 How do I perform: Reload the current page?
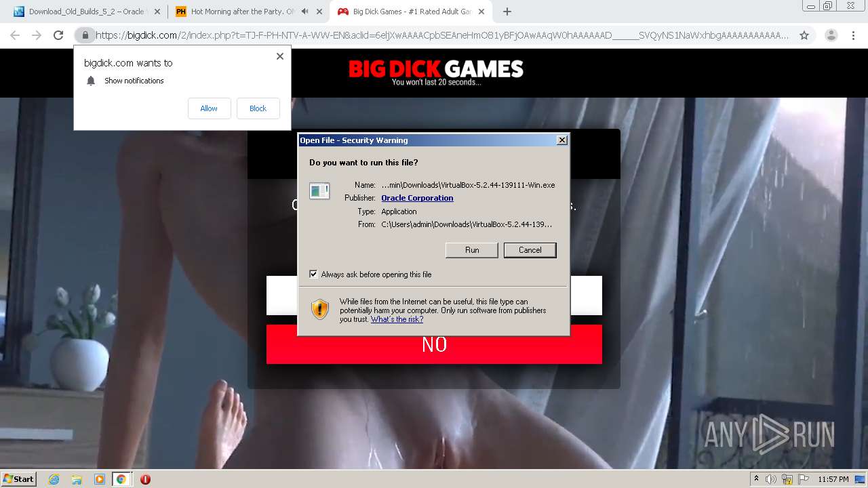coord(58,35)
